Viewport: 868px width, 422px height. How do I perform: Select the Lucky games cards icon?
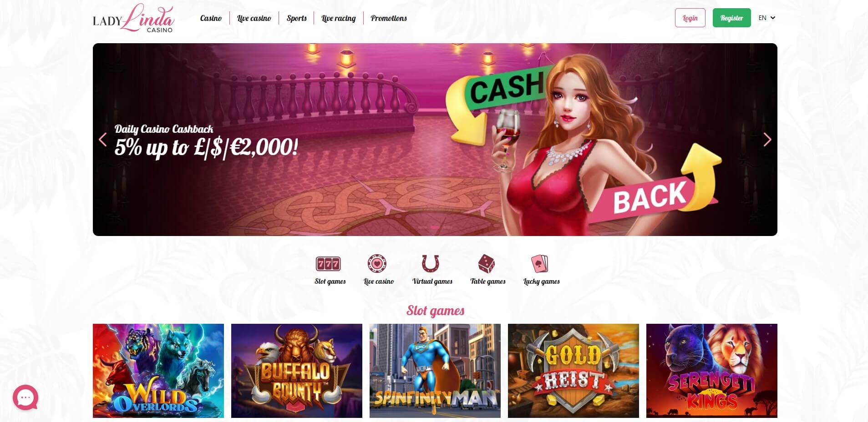[540, 264]
